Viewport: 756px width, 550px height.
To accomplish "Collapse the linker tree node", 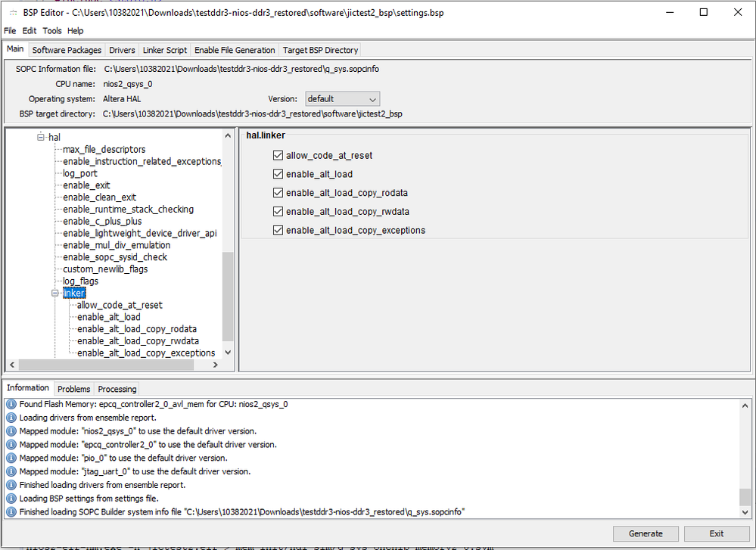I will tap(55, 293).
